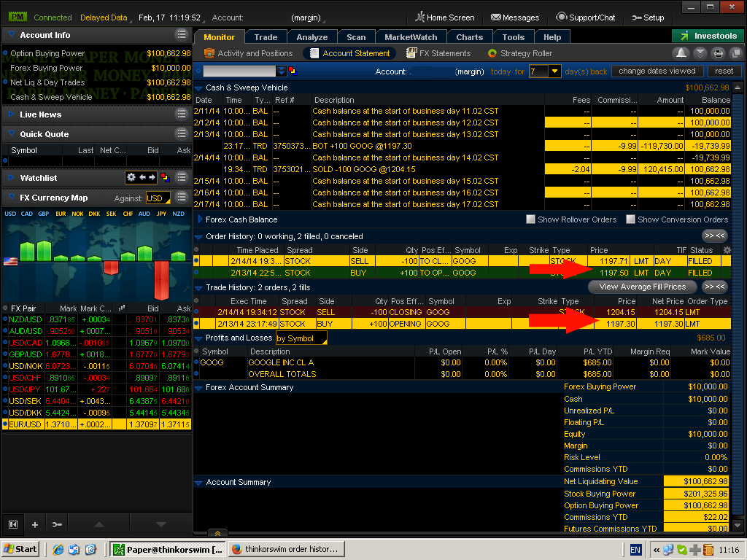Image resolution: width=747 pixels, height=560 pixels.
Task: Open Internet Explorer from quick launch
Action: click(x=58, y=550)
